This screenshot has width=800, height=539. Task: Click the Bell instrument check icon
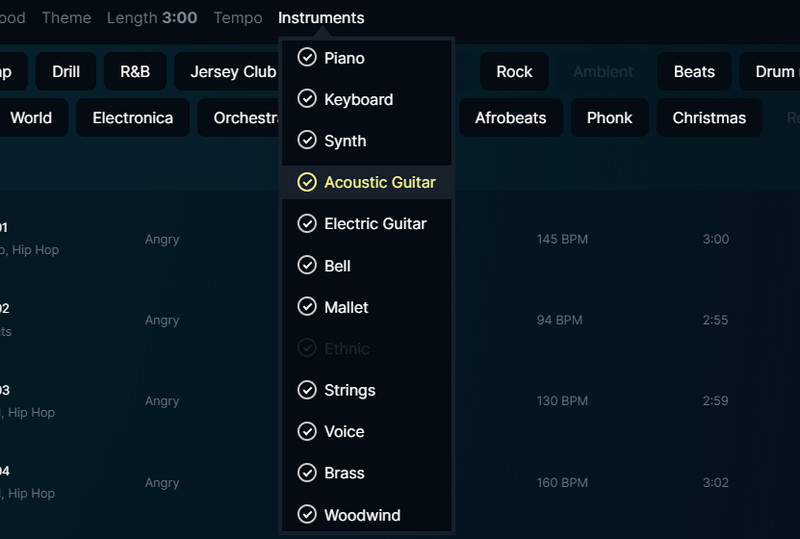point(307,266)
